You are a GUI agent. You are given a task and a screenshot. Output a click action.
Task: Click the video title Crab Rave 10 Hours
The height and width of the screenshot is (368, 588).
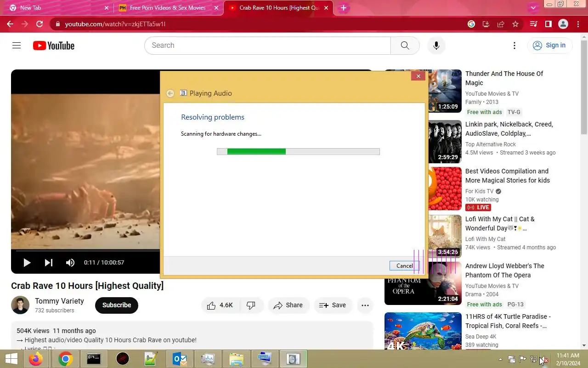click(87, 286)
